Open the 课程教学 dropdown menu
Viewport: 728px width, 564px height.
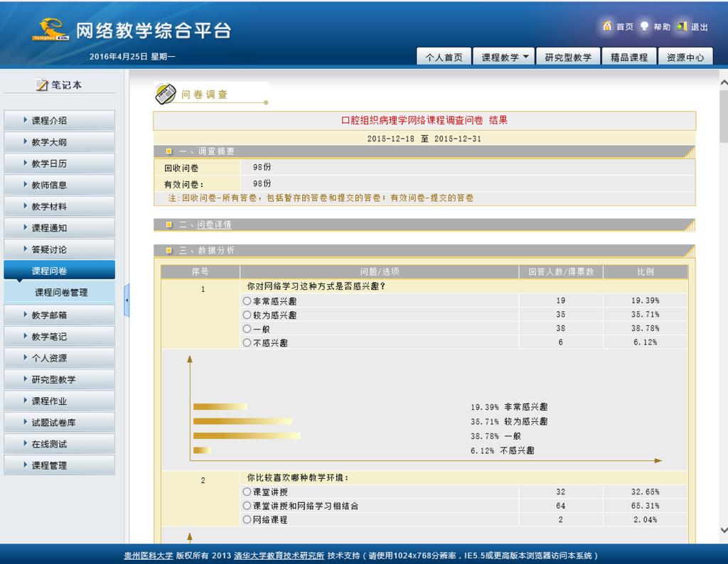point(504,57)
